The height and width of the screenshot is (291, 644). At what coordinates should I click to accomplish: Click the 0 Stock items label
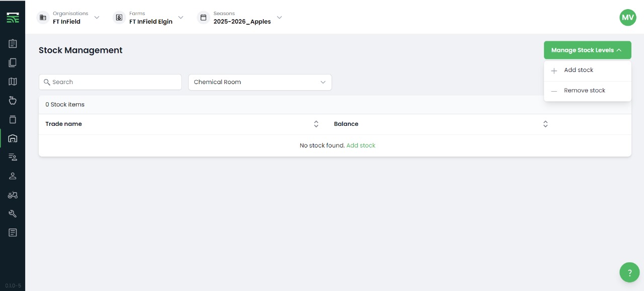pos(65,105)
